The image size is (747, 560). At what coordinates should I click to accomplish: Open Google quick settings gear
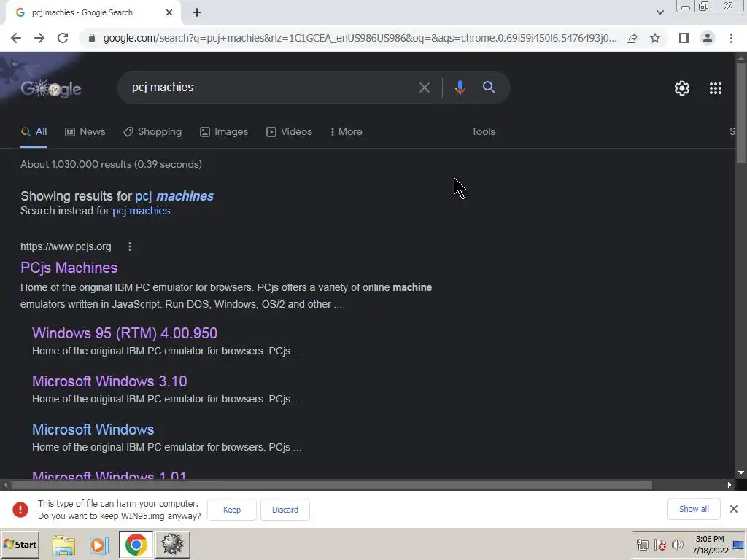[682, 88]
